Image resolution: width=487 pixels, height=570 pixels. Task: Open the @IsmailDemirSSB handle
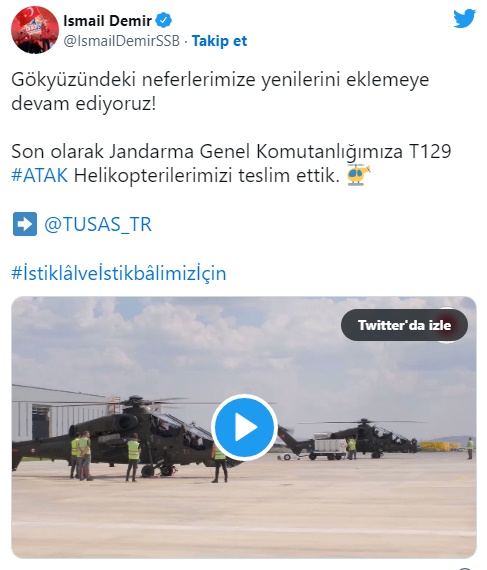[x=122, y=41]
